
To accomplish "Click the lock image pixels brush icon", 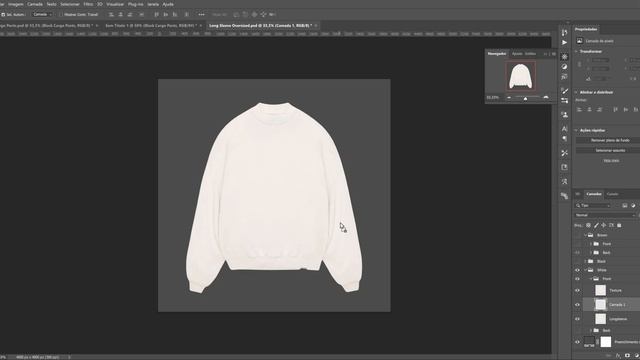I will (x=596, y=225).
